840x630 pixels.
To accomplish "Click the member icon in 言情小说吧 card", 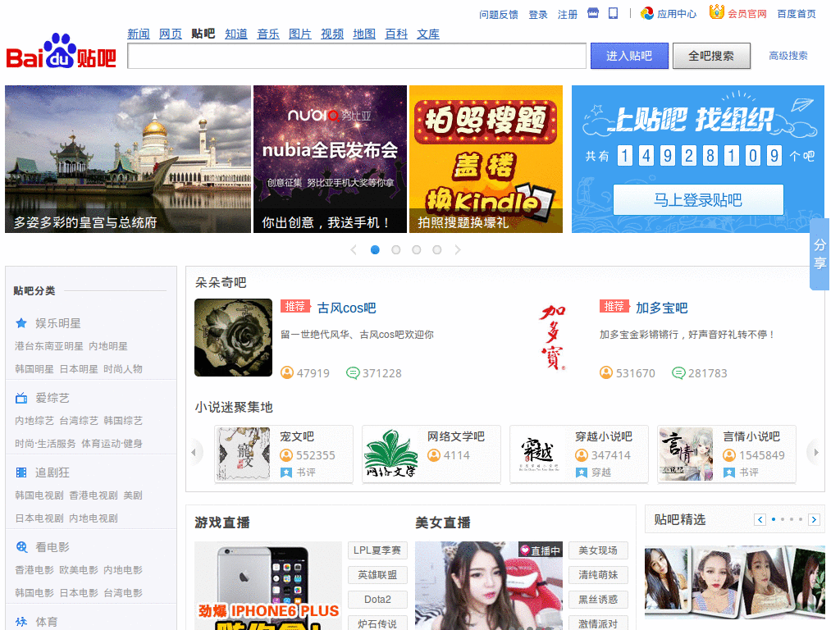I will [x=729, y=455].
